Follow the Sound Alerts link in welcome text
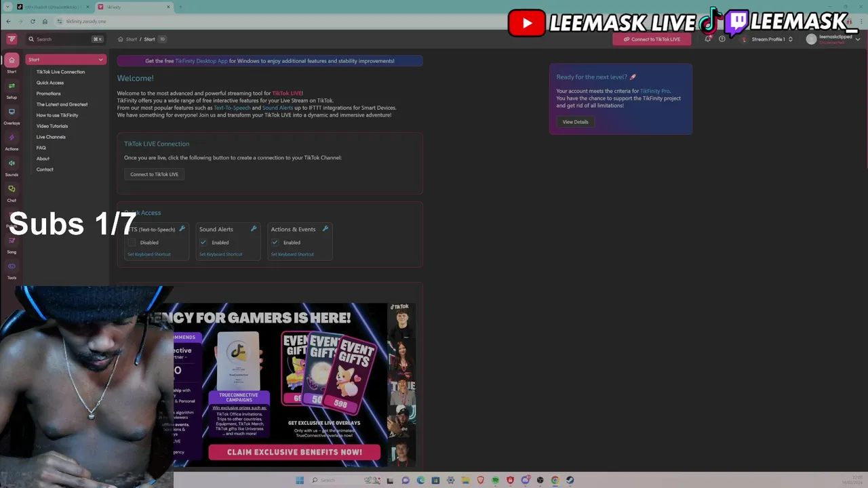Image resolution: width=868 pixels, height=488 pixels. pos(277,108)
